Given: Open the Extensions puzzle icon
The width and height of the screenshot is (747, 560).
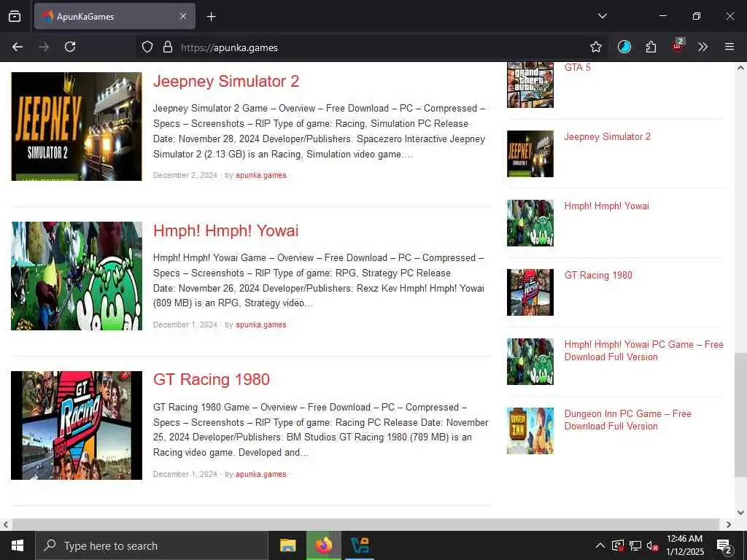Looking at the screenshot, I should click(651, 47).
